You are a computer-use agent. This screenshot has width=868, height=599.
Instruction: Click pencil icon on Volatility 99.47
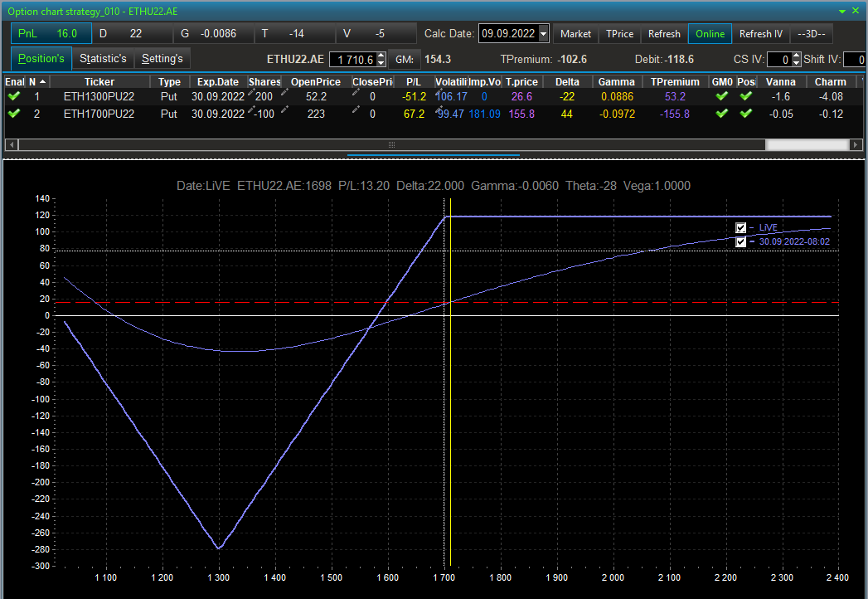pos(441,110)
